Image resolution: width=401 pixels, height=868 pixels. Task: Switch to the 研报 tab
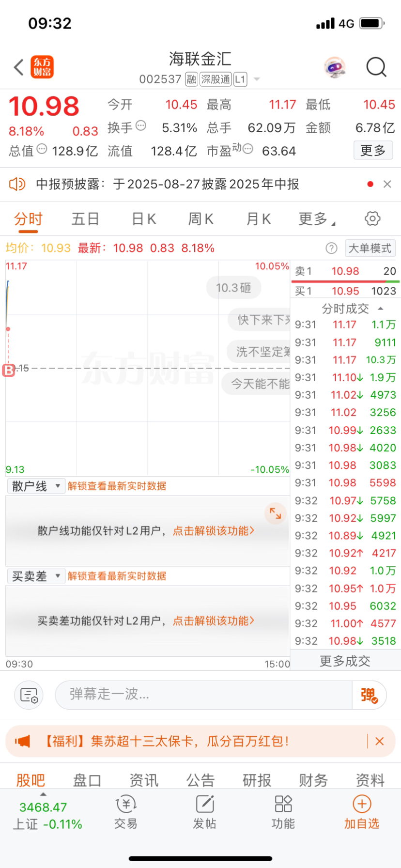point(257,780)
